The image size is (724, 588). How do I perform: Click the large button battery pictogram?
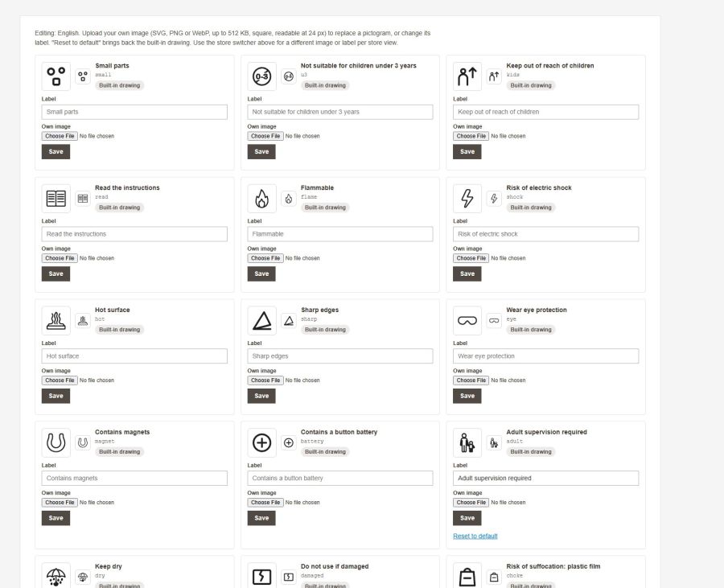point(261,442)
